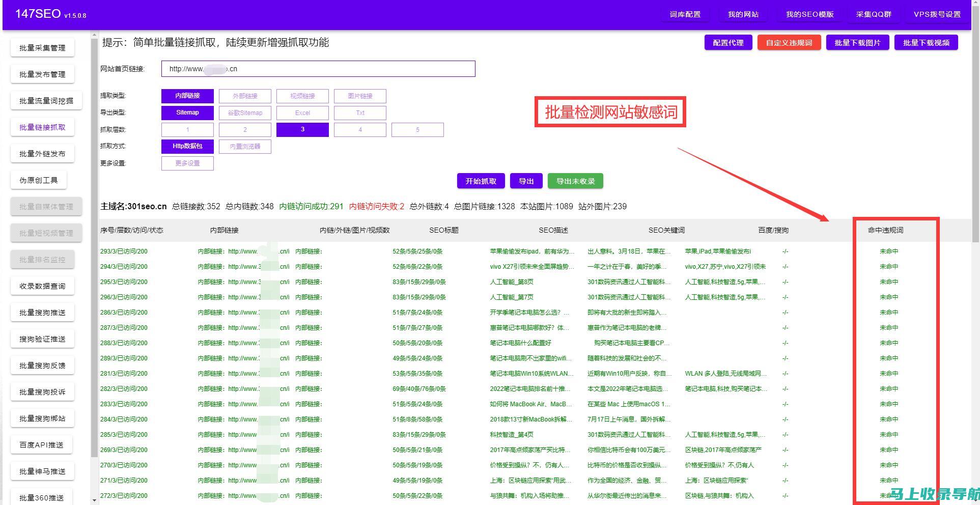This screenshot has height=505, width=980.
Task: Open 百度API推送 in sidebar
Action: coord(41,445)
